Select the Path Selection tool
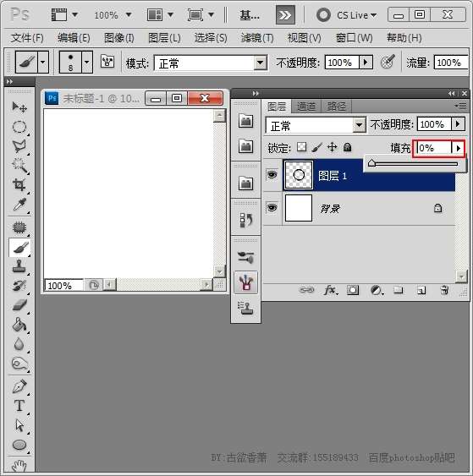The image size is (473, 476). coord(19,425)
